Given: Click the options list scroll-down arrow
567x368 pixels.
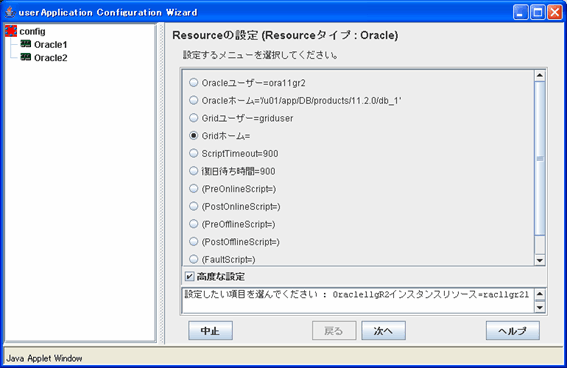Looking at the screenshot, I should 540,260.
